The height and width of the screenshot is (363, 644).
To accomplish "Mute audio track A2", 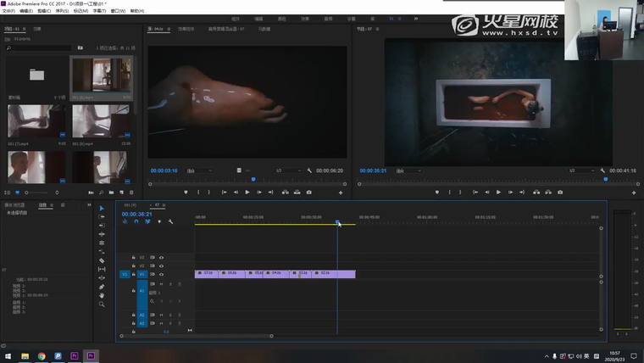I will click(x=162, y=315).
